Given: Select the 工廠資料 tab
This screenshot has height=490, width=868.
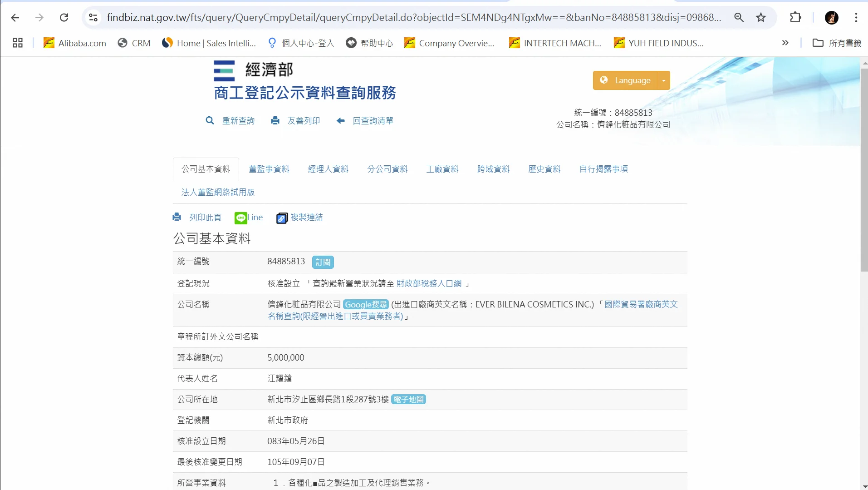Looking at the screenshot, I should pos(442,169).
